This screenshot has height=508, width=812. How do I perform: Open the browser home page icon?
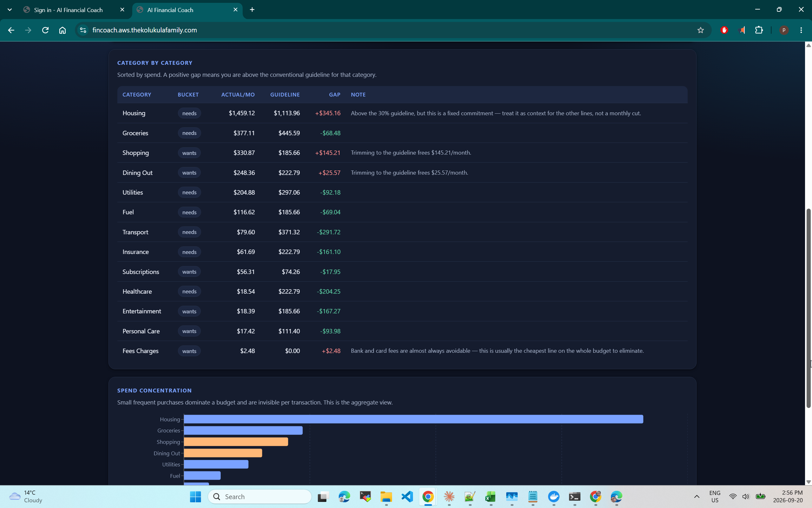click(x=62, y=30)
